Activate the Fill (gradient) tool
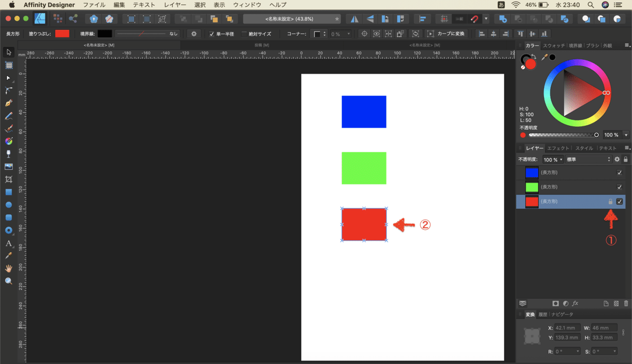The height and width of the screenshot is (364, 632). tap(9, 141)
